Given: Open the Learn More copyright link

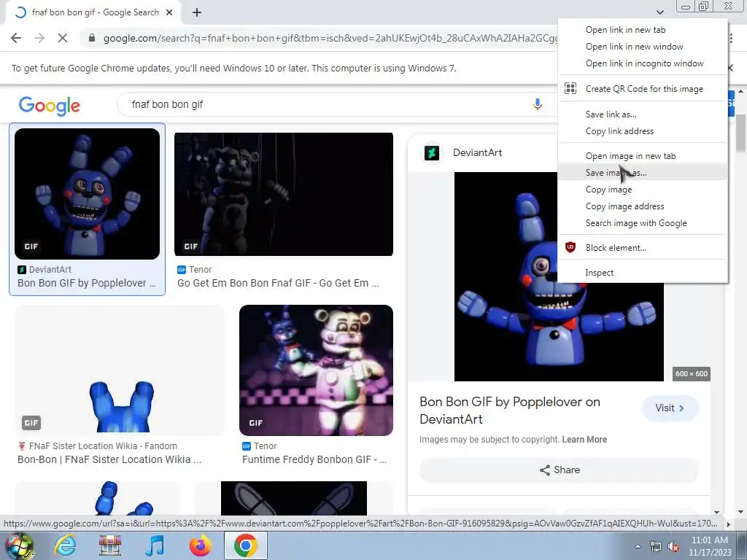Looking at the screenshot, I should pyautogui.click(x=584, y=440).
